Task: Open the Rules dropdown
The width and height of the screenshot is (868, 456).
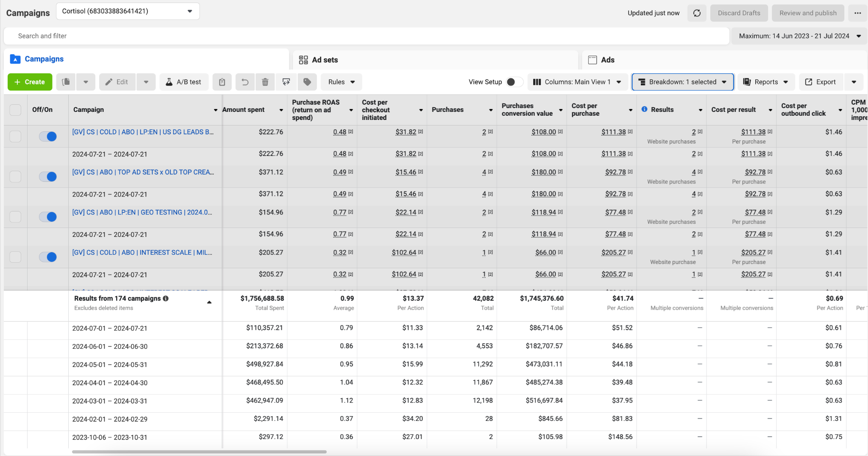Action: pyautogui.click(x=342, y=82)
